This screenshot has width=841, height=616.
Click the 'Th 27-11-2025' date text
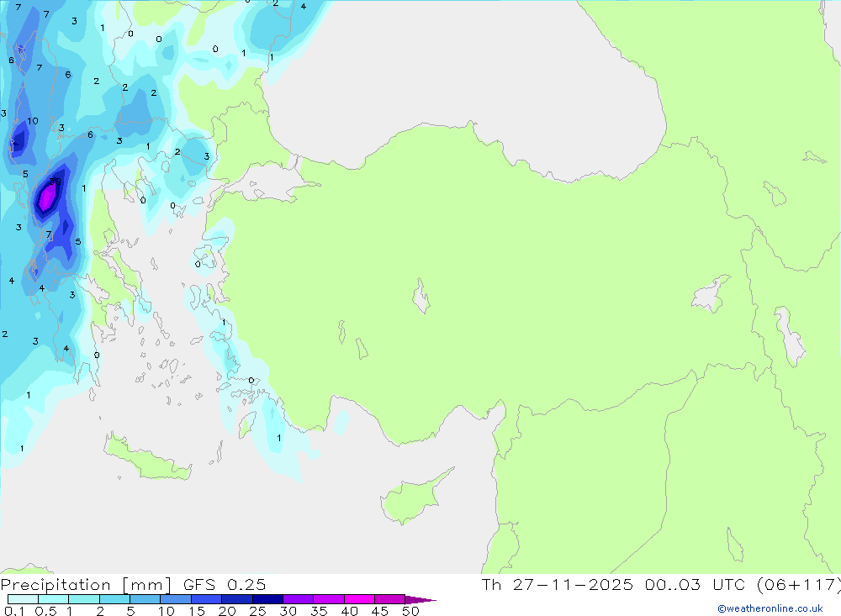pyautogui.click(x=558, y=584)
